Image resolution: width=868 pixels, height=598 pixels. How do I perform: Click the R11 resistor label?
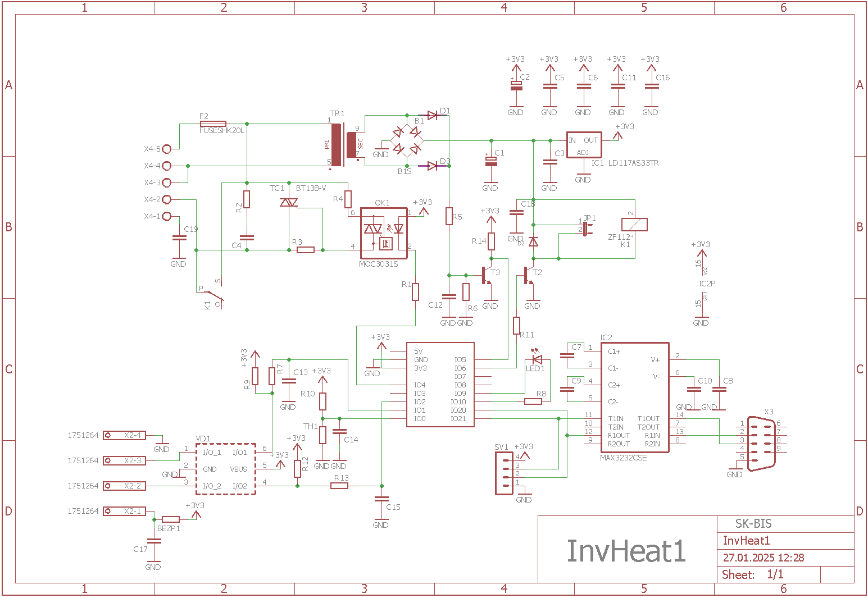pyautogui.click(x=527, y=335)
